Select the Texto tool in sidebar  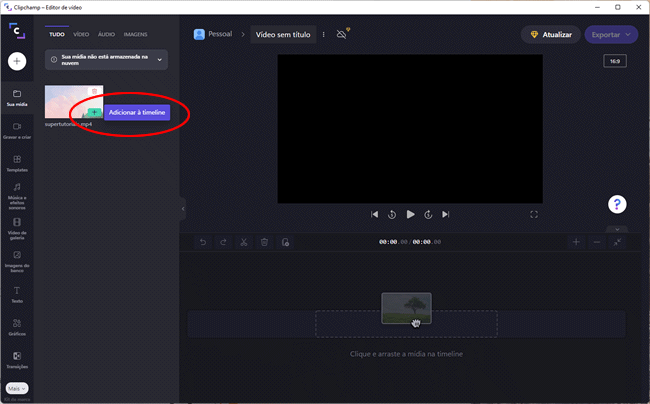[x=17, y=294]
